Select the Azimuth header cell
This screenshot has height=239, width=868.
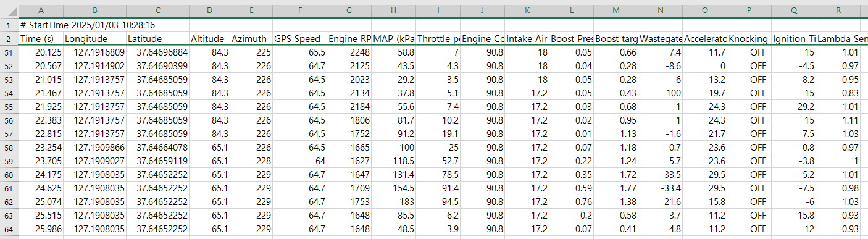[x=251, y=39]
